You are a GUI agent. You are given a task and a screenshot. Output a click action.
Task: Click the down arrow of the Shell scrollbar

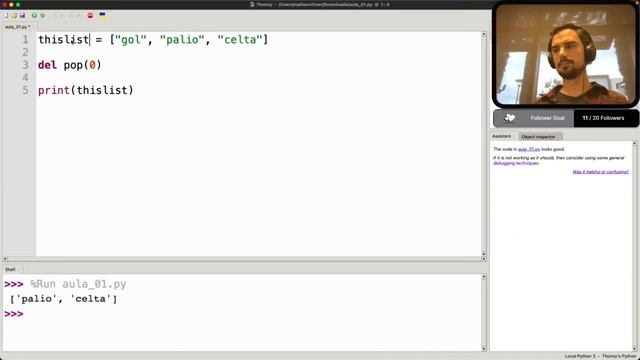pyautogui.click(x=484, y=349)
